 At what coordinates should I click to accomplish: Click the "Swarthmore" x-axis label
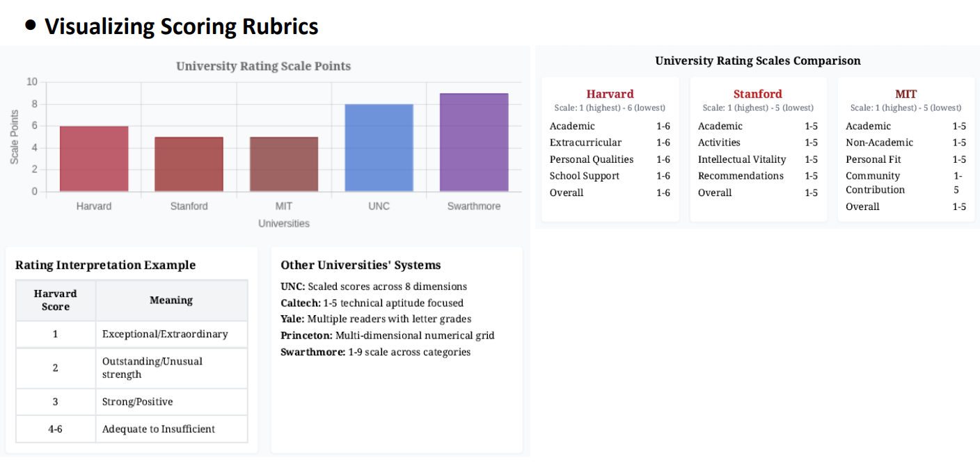pyautogui.click(x=474, y=206)
